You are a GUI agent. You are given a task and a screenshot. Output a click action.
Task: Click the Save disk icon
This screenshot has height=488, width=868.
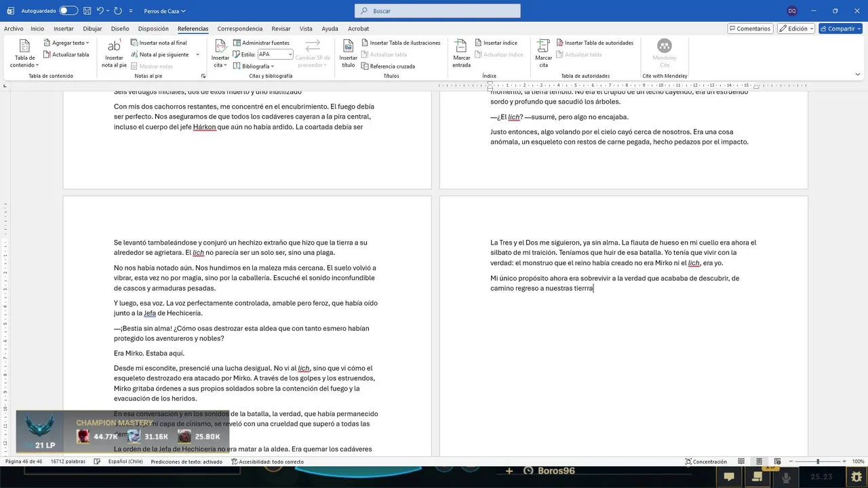[87, 11]
